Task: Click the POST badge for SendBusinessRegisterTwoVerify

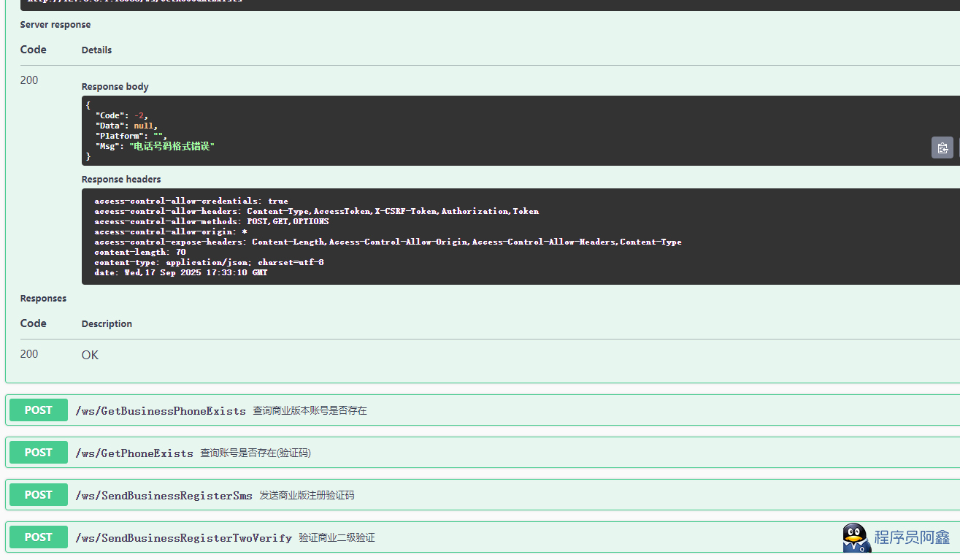Action: pos(39,537)
